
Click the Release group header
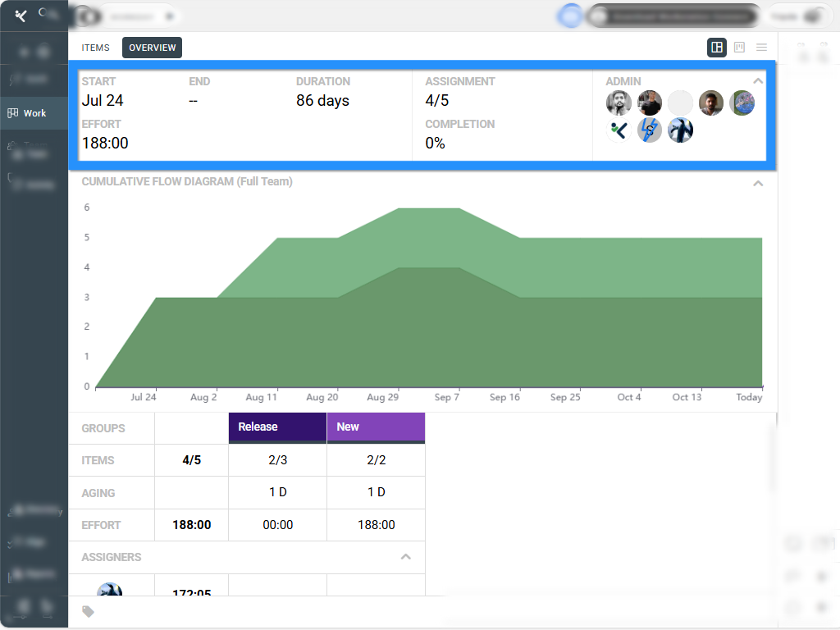pyautogui.click(x=277, y=427)
